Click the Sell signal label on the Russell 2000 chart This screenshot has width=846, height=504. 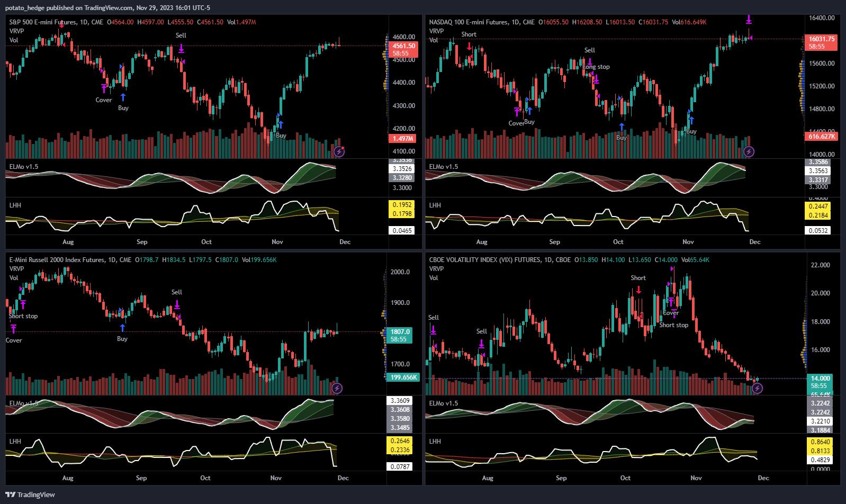177,292
